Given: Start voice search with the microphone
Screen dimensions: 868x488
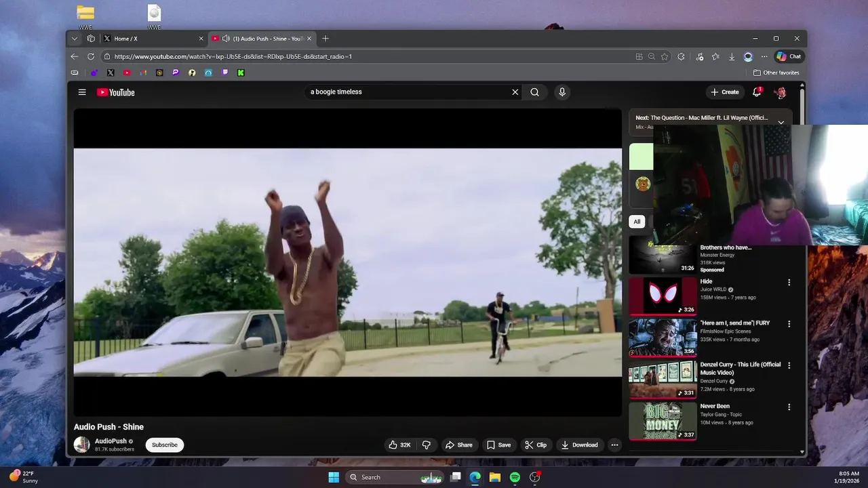Looking at the screenshot, I should pyautogui.click(x=561, y=92).
